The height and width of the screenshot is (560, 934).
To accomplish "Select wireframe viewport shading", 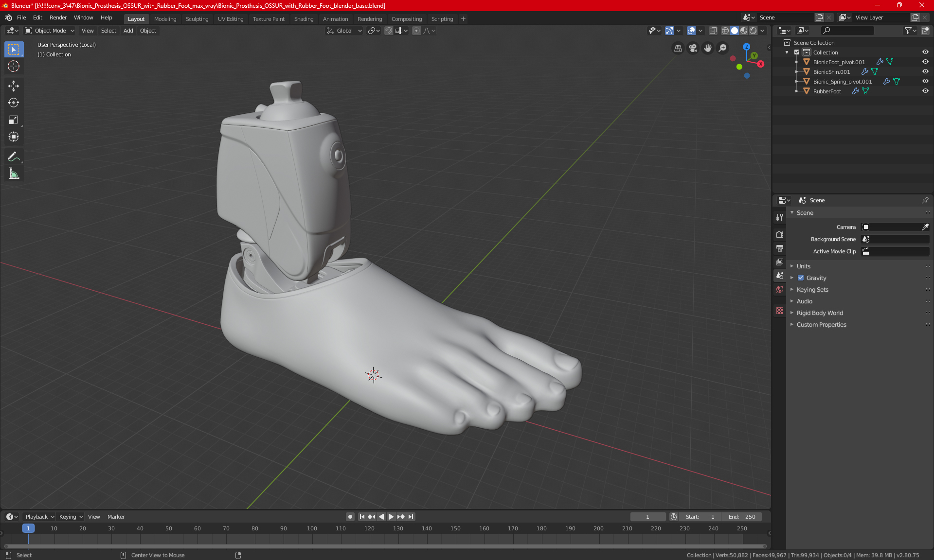I will [x=725, y=31].
